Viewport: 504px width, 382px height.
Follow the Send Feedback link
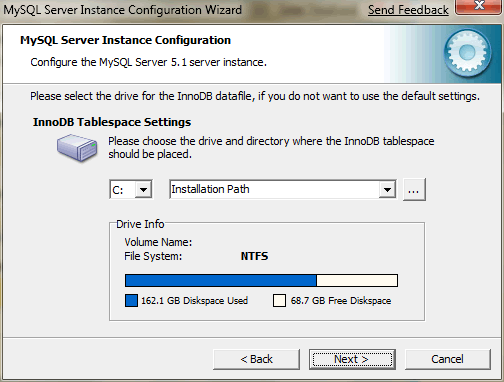[x=408, y=10]
